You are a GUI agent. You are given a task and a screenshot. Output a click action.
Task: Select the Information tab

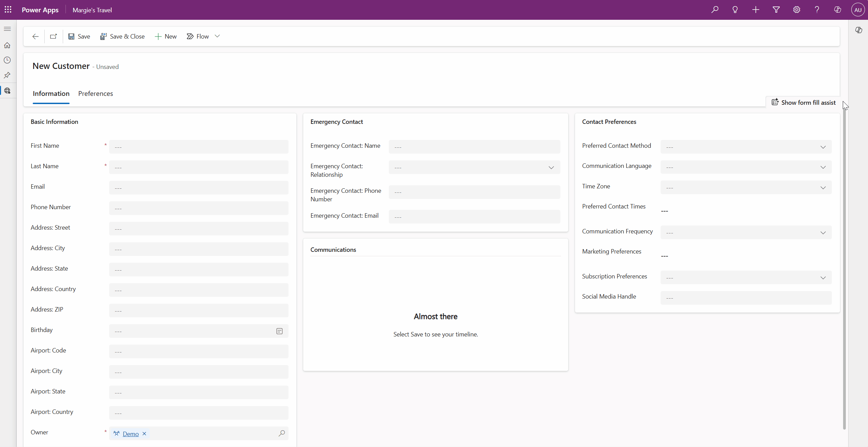click(51, 93)
